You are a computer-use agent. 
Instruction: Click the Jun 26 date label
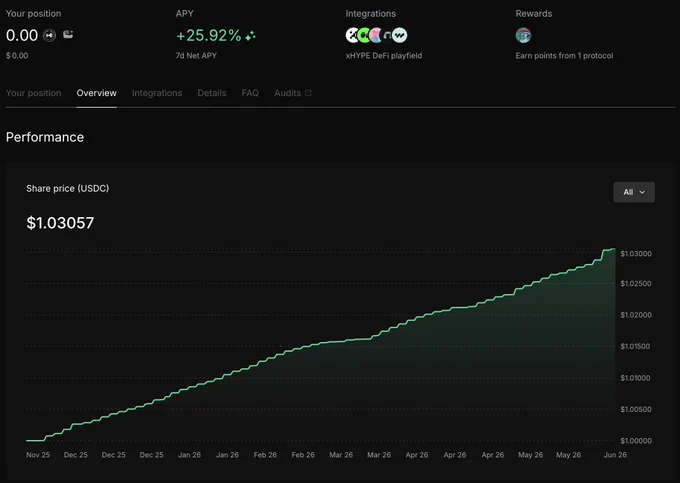(x=615, y=455)
